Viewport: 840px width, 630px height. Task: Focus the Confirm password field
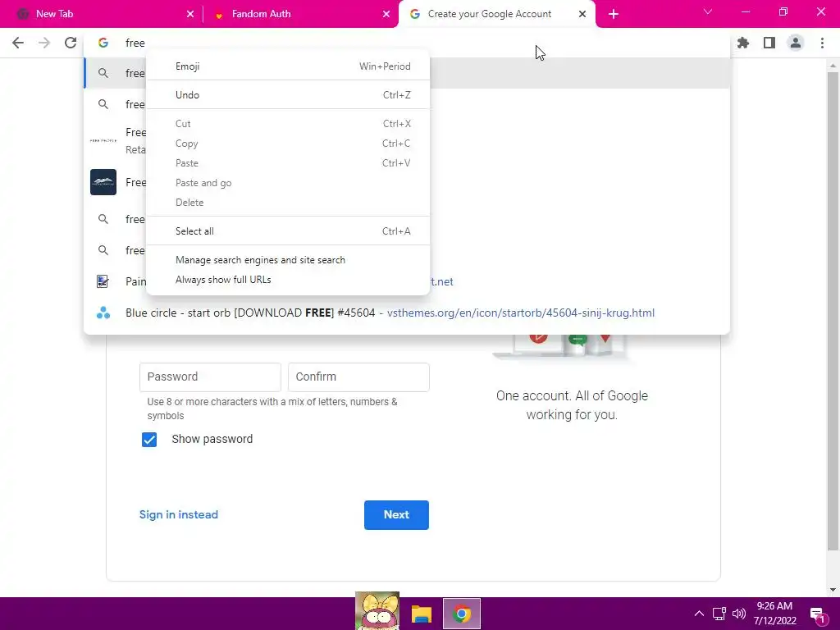tap(358, 377)
